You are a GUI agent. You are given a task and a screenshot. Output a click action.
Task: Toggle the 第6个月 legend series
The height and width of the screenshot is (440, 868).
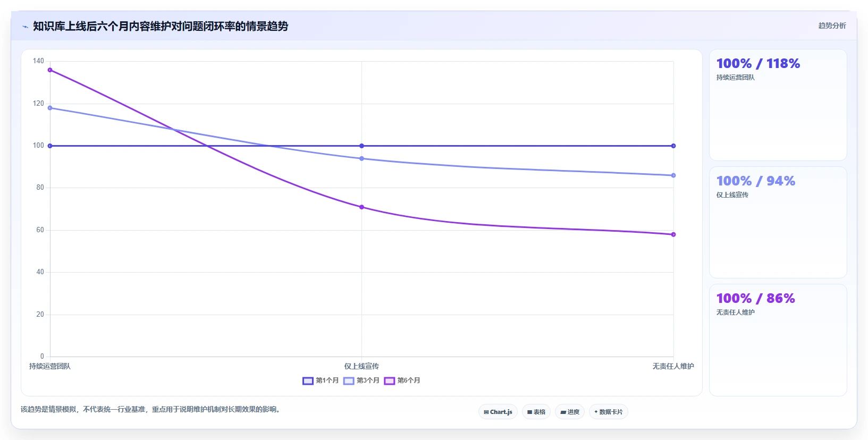(x=402, y=380)
